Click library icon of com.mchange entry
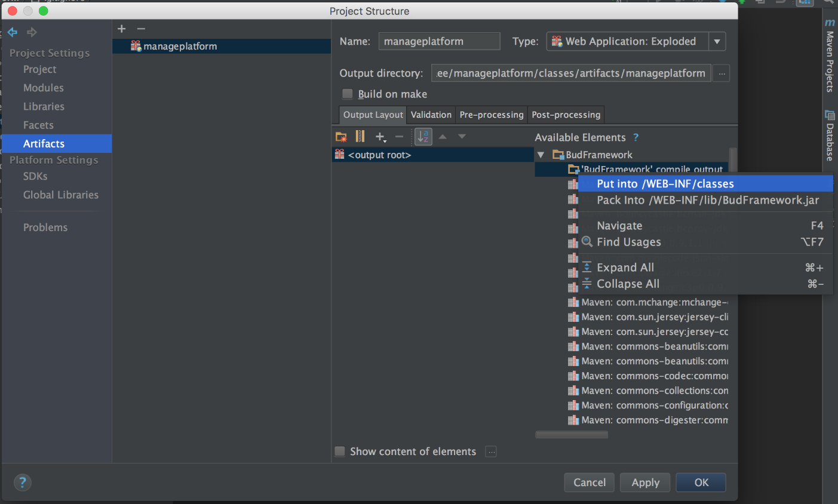The width and height of the screenshot is (838, 504). pos(573,302)
